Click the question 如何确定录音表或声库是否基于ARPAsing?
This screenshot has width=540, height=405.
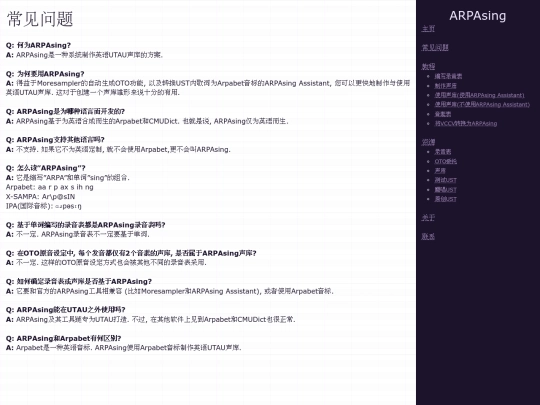79,281
